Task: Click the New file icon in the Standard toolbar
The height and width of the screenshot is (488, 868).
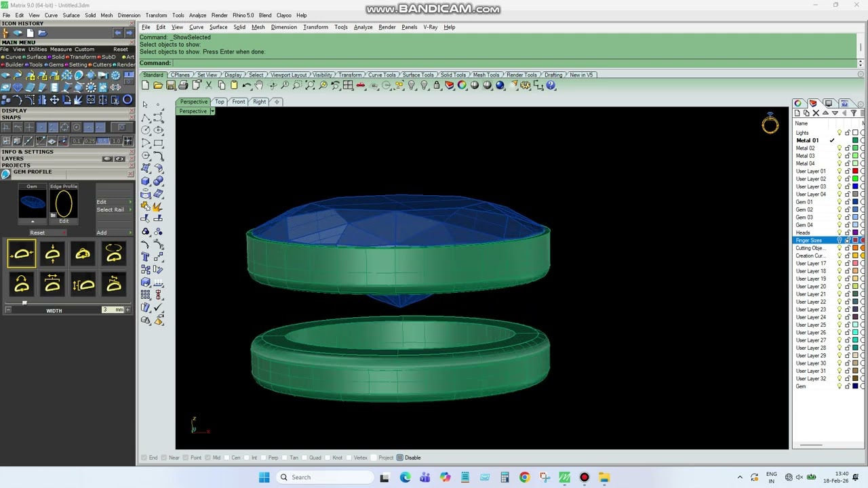Action: pyautogui.click(x=145, y=85)
